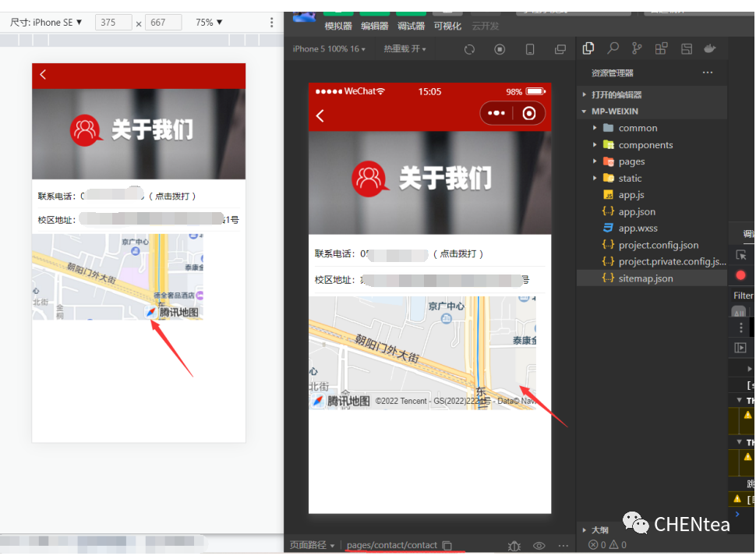756x556 pixels.
Task: Click the errors and warnings count in the status bar
Action: coord(607,545)
